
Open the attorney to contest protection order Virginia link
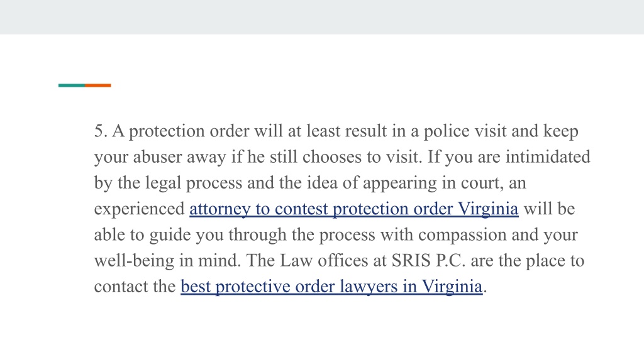(353, 209)
